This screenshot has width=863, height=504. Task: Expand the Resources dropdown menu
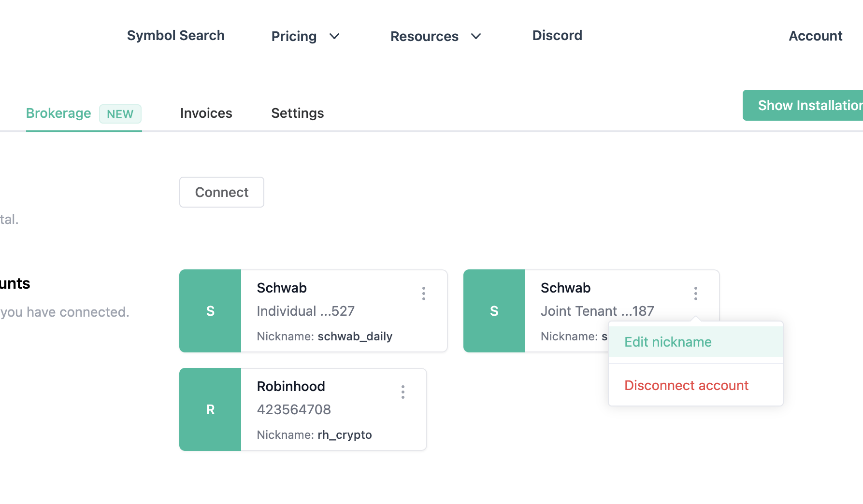coord(436,36)
